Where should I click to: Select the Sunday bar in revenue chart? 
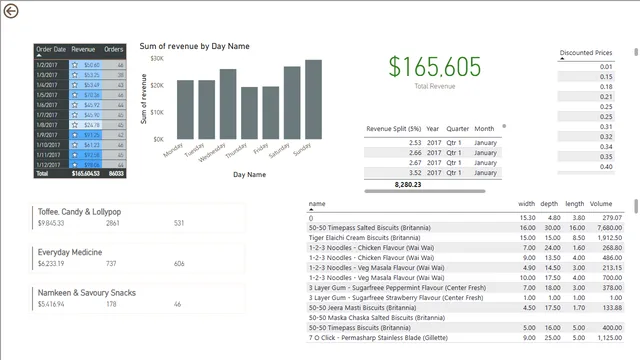(313, 100)
